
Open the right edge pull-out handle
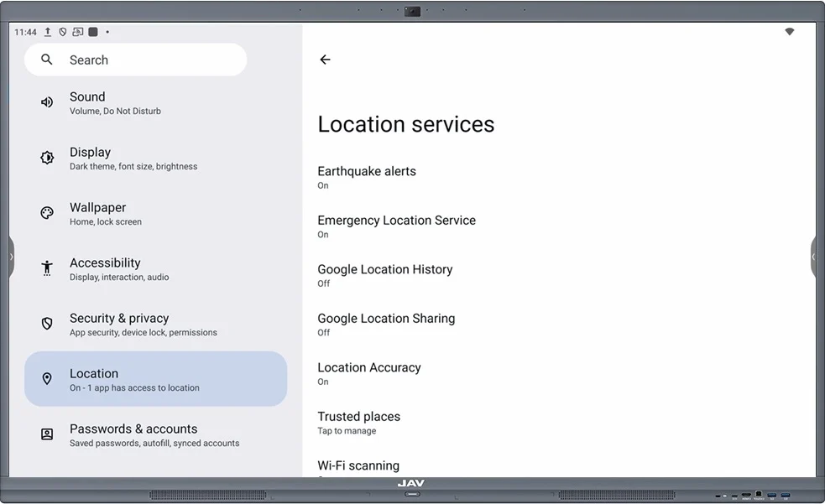click(x=814, y=257)
